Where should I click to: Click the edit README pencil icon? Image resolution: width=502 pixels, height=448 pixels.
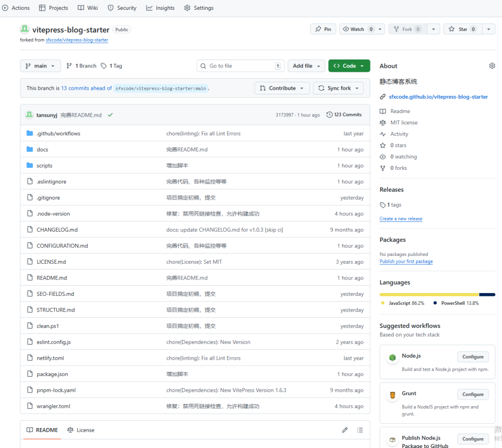(344, 430)
